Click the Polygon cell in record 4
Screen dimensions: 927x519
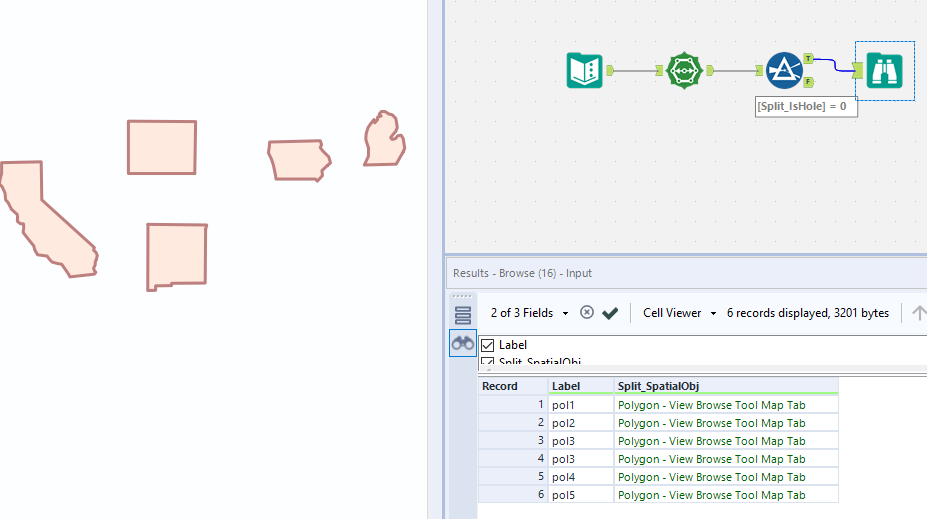[x=726, y=459]
